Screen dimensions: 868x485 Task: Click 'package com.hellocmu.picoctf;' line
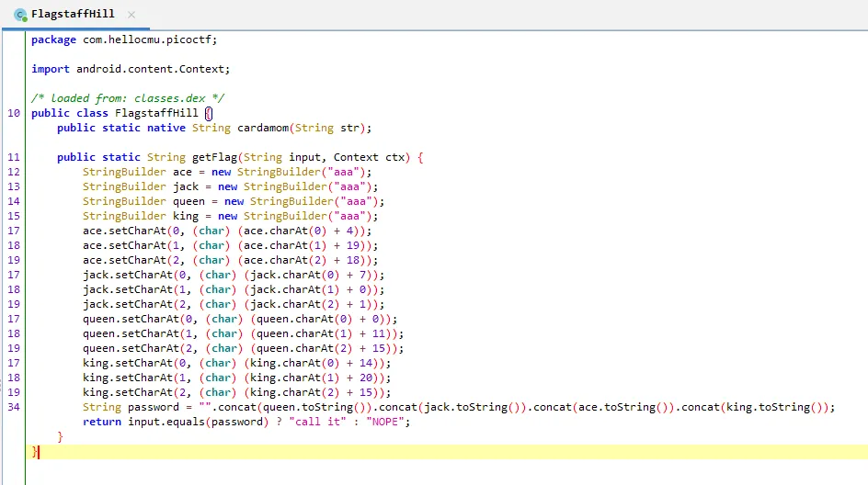point(124,39)
